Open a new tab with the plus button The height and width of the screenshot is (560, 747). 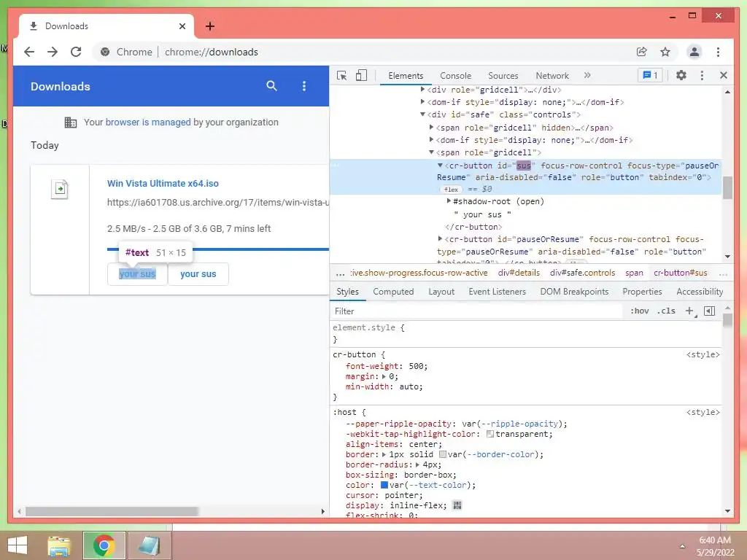point(209,26)
